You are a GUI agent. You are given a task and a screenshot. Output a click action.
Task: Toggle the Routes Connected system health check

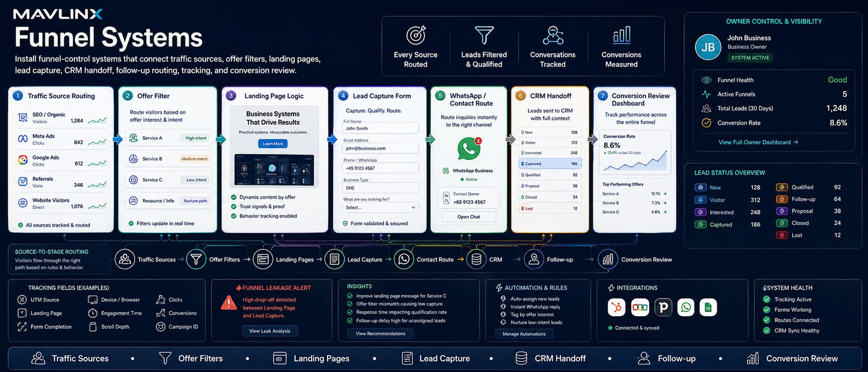[767, 320]
